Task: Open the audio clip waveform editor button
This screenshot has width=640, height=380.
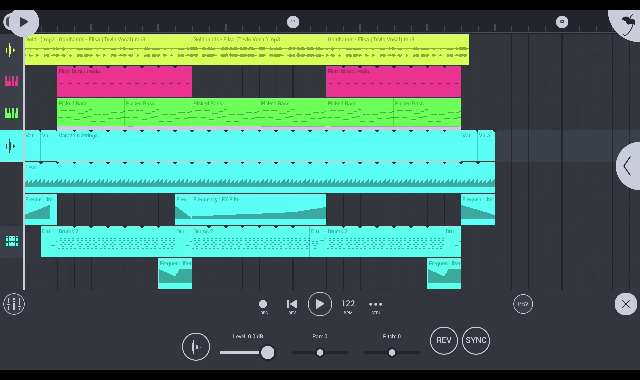Action: click(196, 347)
